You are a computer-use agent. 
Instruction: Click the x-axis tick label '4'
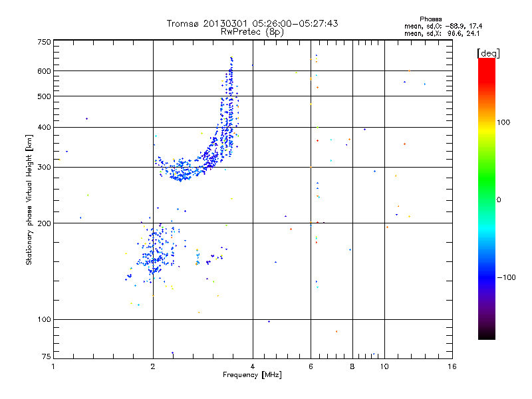(253, 366)
